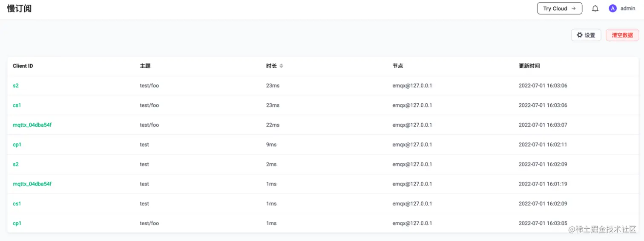
Task: Click the Client ID column header
Action: click(x=23, y=66)
